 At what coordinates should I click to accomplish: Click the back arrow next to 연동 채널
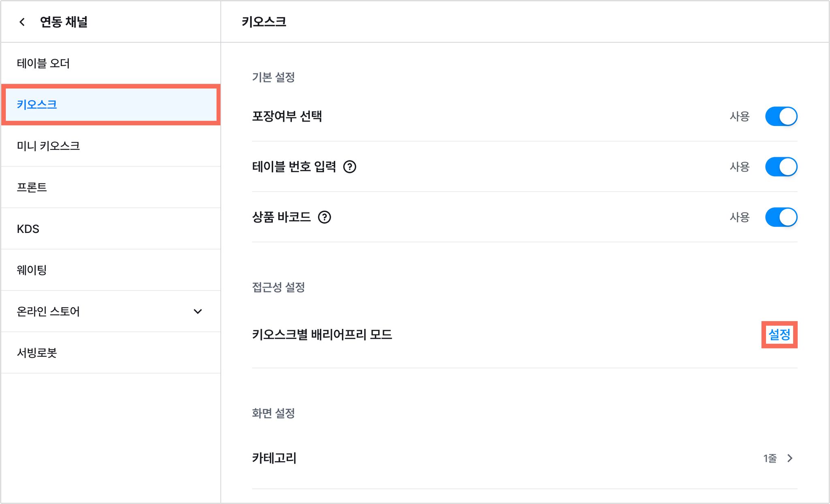coord(22,22)
